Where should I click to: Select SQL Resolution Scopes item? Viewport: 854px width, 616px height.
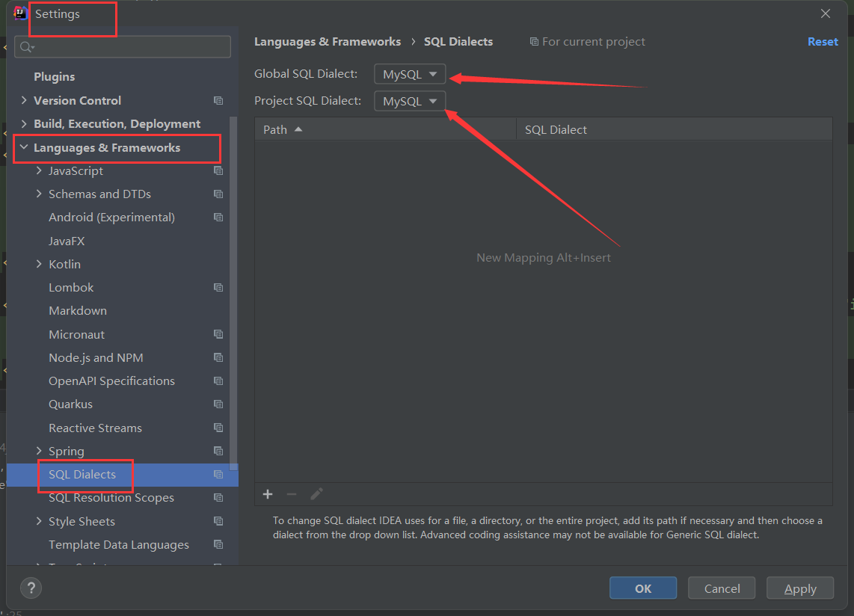111,498
